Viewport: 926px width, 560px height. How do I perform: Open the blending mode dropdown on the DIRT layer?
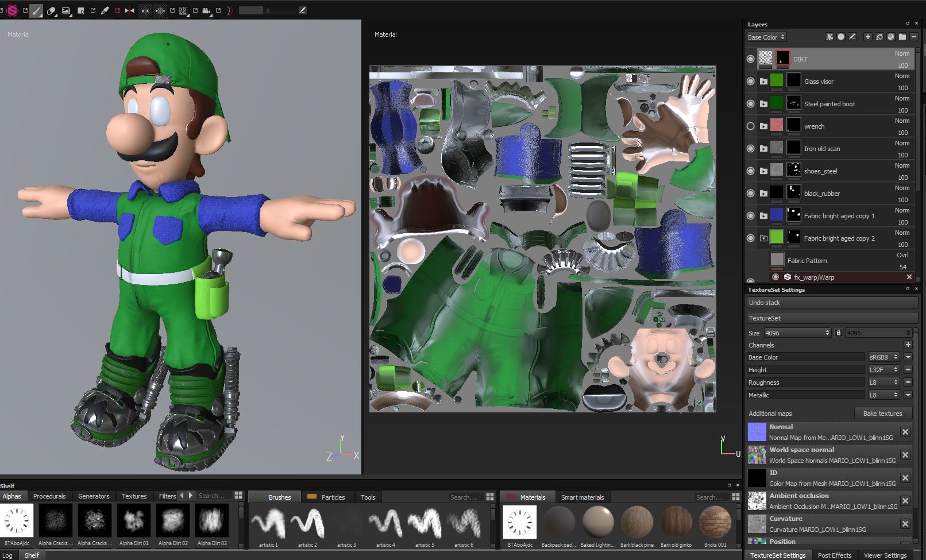point(901,53)
